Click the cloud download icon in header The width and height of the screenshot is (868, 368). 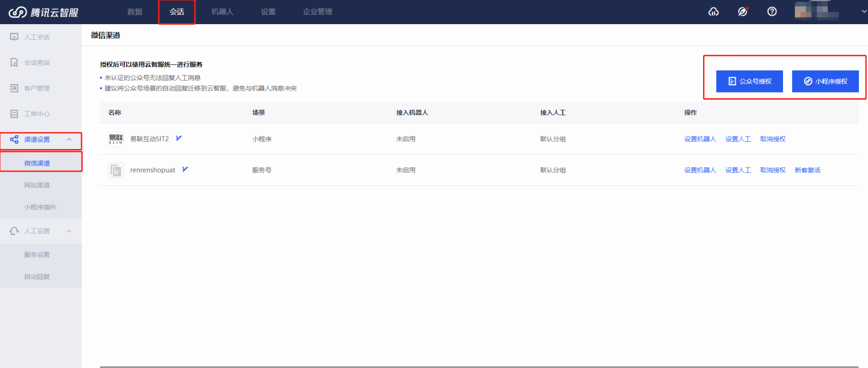(x=713, y=12)
